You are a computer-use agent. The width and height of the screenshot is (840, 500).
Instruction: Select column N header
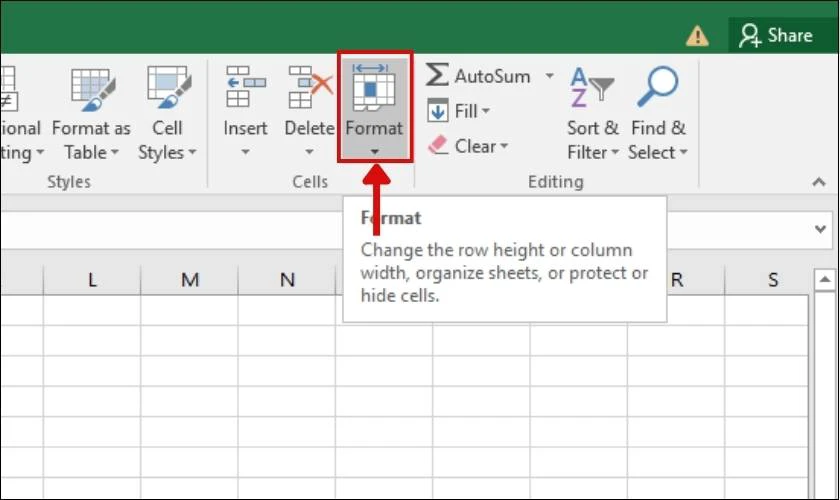click(287, 280)
